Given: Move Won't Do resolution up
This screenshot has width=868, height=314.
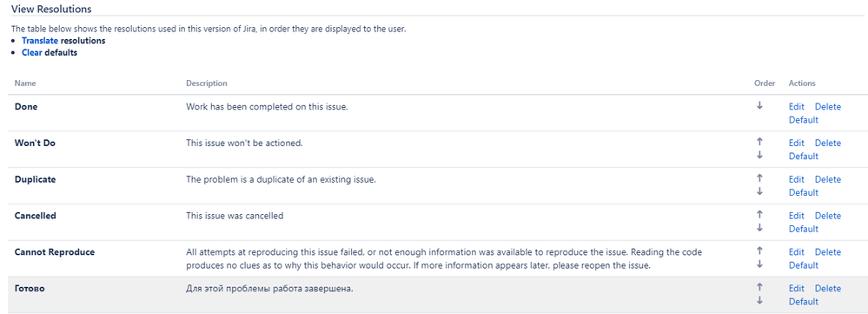Looking at the screenshot, I should (759, 142).
